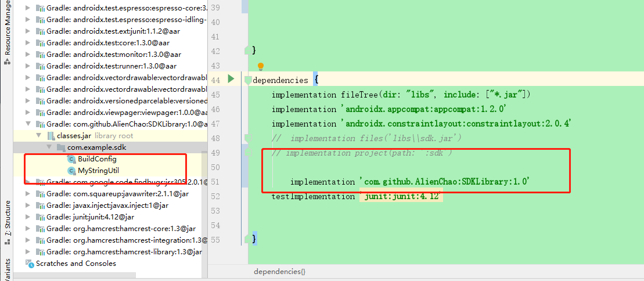Open the MyStringUtil class
The width and height of the screenshot is (644, 281).
(98, 171)
